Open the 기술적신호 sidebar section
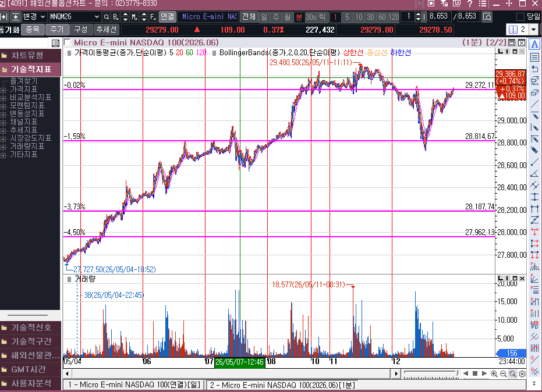Screen dimensions: 542x392 click(30, 327)
